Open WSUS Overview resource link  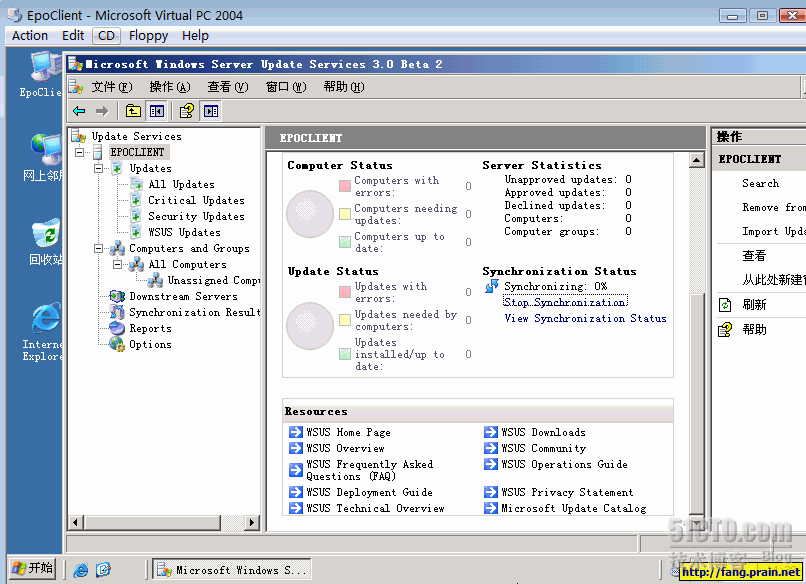coord(345,448)
